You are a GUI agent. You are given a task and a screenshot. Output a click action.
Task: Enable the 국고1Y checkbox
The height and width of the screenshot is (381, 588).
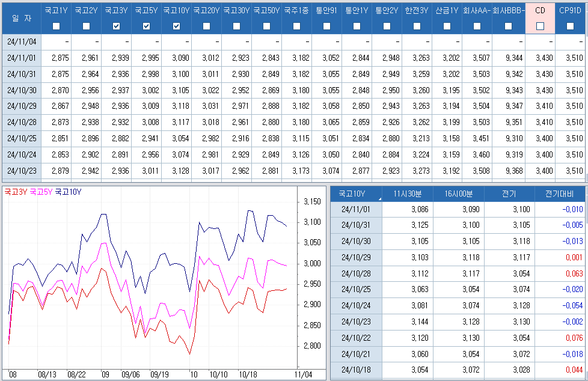click(56, 26)
